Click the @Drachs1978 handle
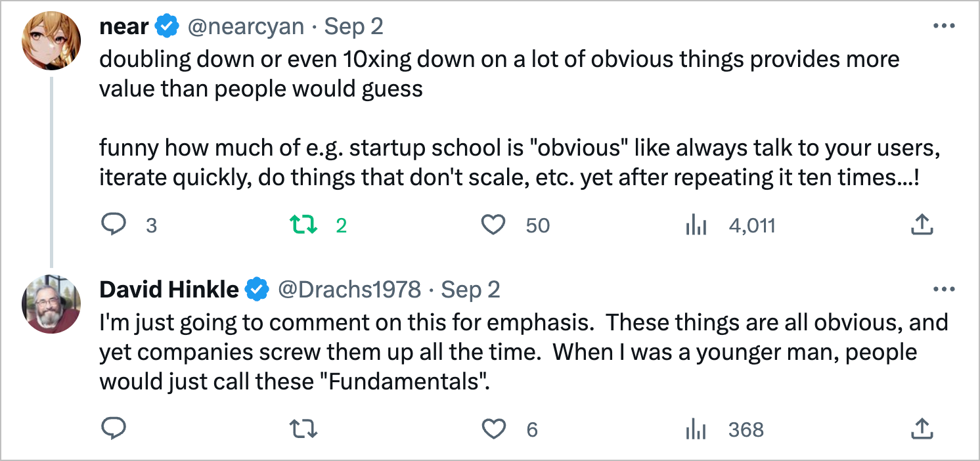980x461 pixels. pyautogui.click(x=349, y=289)
